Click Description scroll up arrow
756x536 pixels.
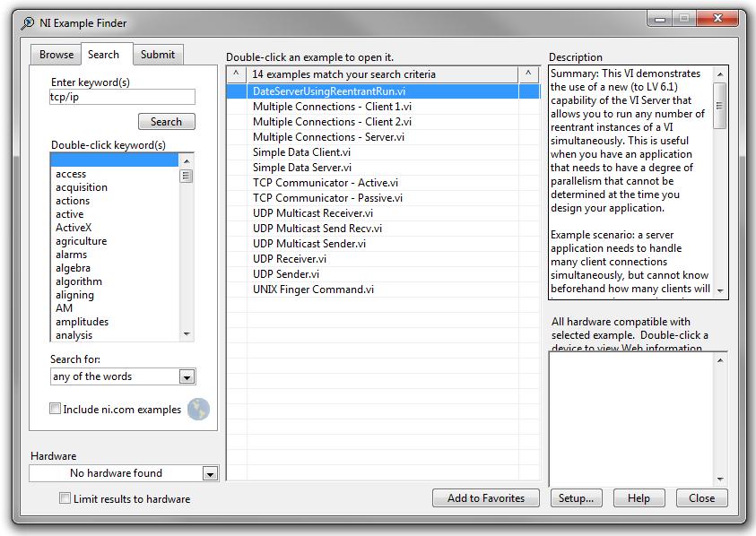[720, 74]
